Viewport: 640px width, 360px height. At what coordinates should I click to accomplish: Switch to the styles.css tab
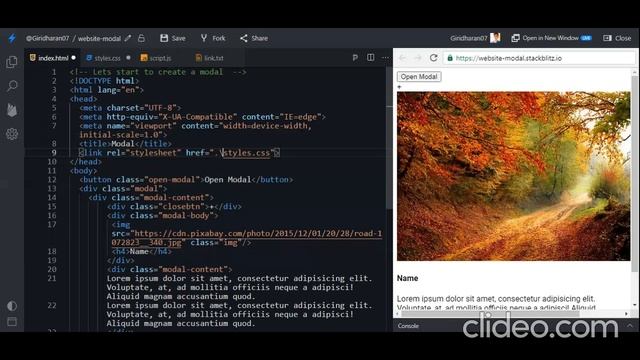(107, 58)
